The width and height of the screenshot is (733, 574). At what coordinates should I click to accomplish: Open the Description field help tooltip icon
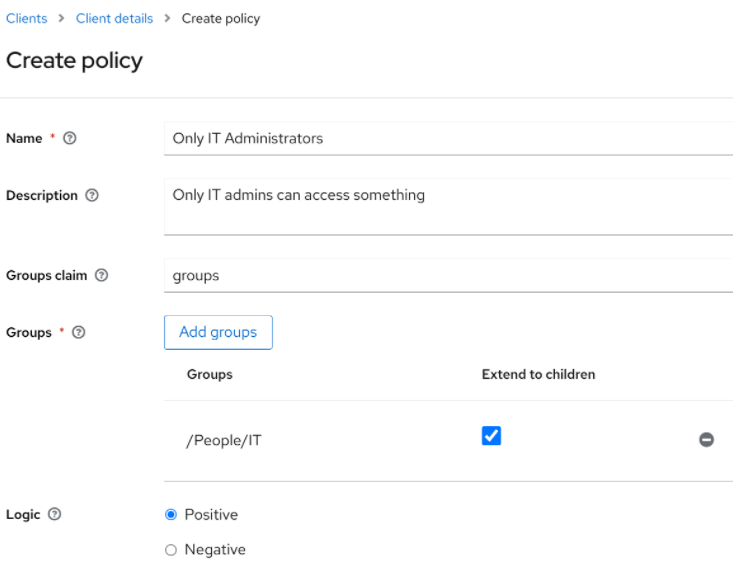pyautogui.click(x=92, y=196)
